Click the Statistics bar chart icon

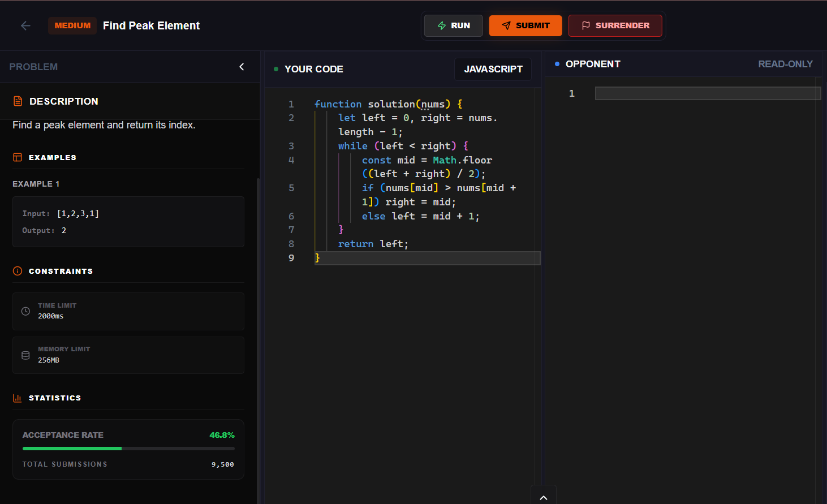click(18, 398)
